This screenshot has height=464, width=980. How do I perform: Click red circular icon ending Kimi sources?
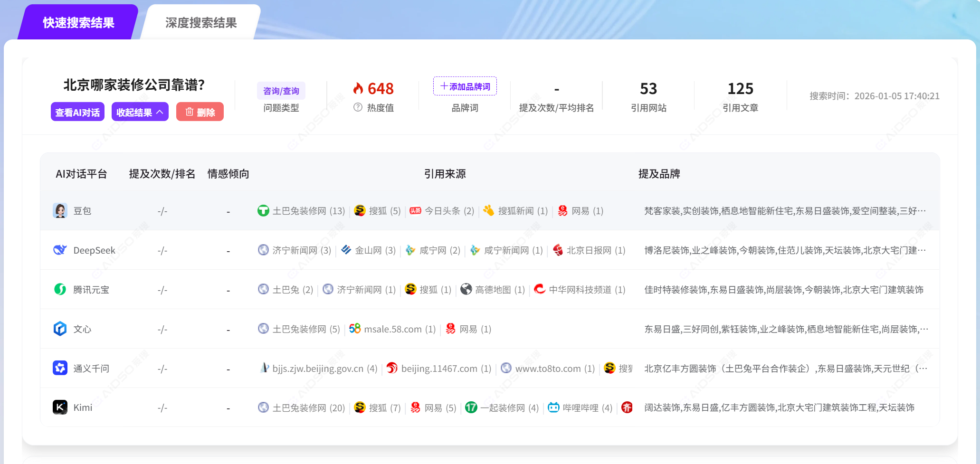coord(627,407)
